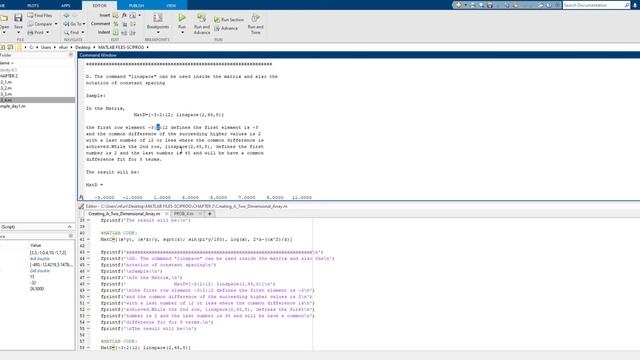Click the Open folder icon
The height and width of the screenshot is (360, 640).
4,18
